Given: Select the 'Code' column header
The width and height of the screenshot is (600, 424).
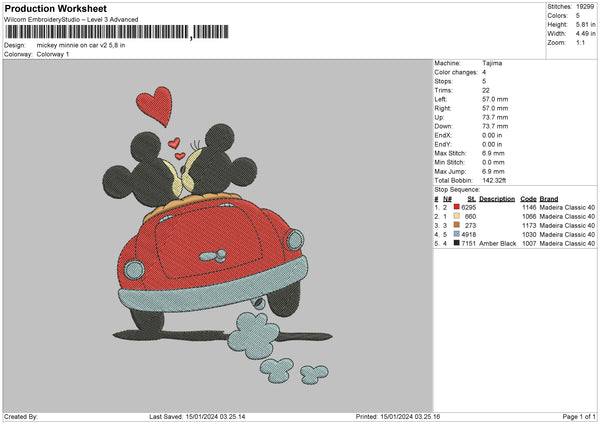Looking at the screenshot, I should point(528,199).
